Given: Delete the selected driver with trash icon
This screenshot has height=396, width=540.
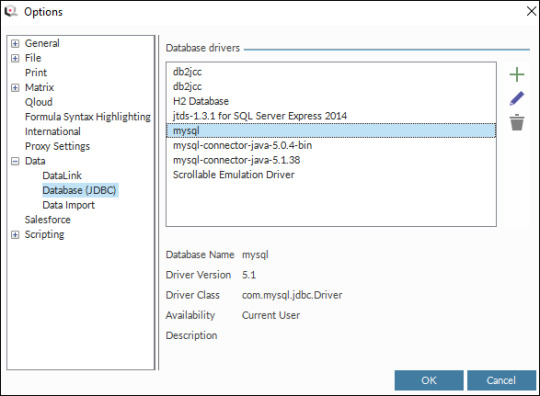Looking at the screenshot, I should tap(517, 122).
